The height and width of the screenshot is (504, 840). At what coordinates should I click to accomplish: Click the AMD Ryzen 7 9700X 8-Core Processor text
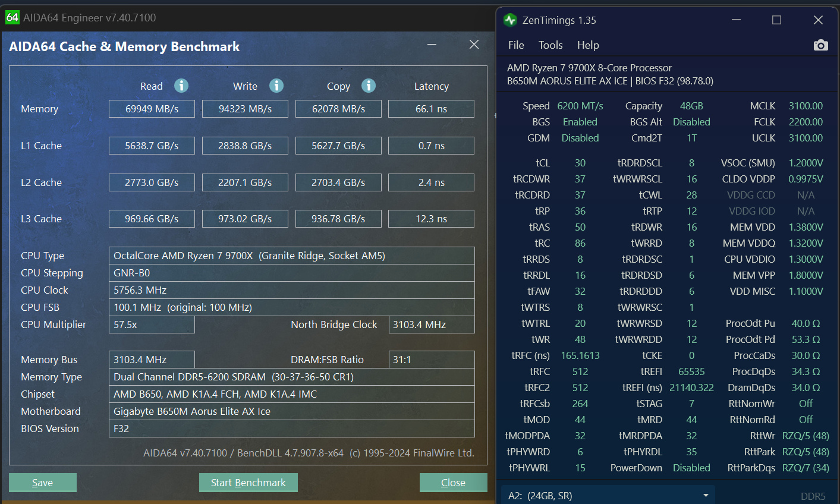[x=589, y=68]
